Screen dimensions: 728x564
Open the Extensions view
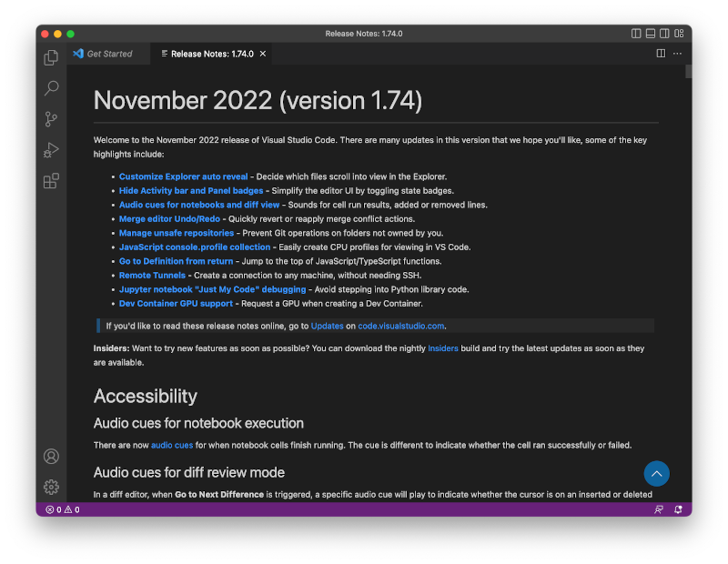point(51,181)
